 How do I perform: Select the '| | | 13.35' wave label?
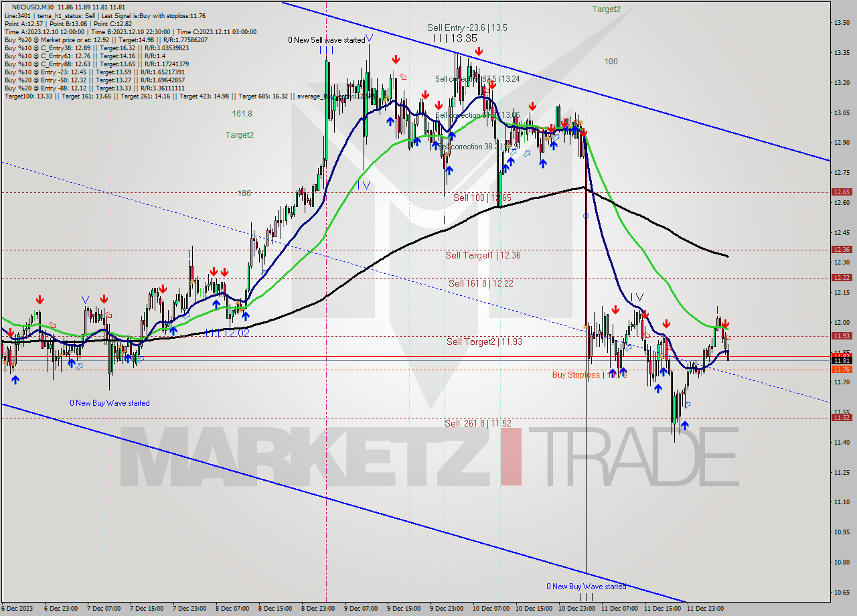point(455,38)
